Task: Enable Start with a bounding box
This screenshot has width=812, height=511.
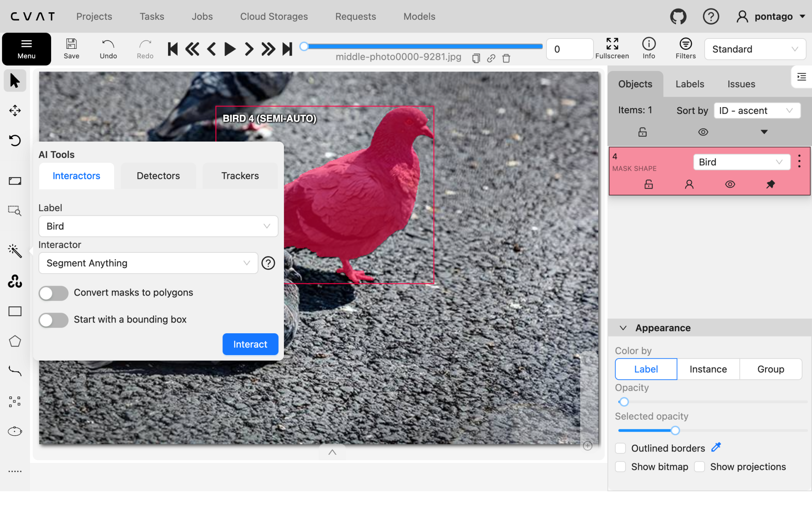Action: click(54, 320)
